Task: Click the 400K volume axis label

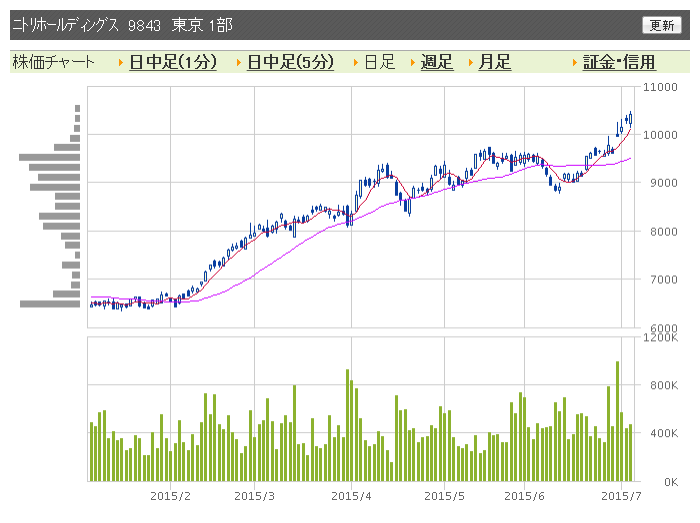Action: click(663, 433)
